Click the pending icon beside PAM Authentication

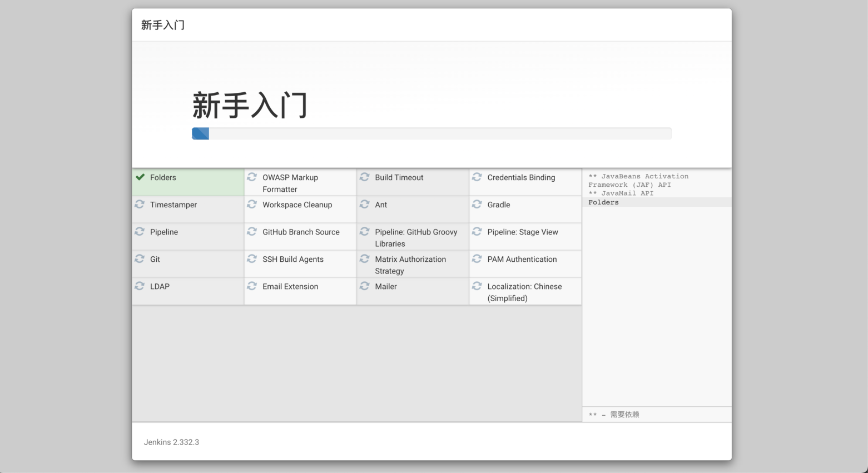477,258
